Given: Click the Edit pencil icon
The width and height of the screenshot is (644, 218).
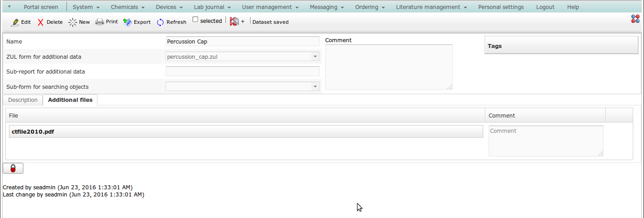Looking at the screenshot, I should (x=15, y=22).
